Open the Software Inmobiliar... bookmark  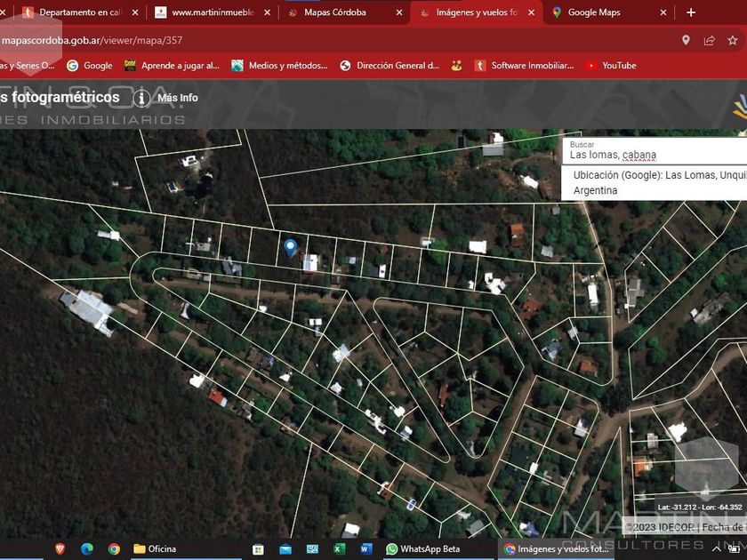[x=523, y=66]
